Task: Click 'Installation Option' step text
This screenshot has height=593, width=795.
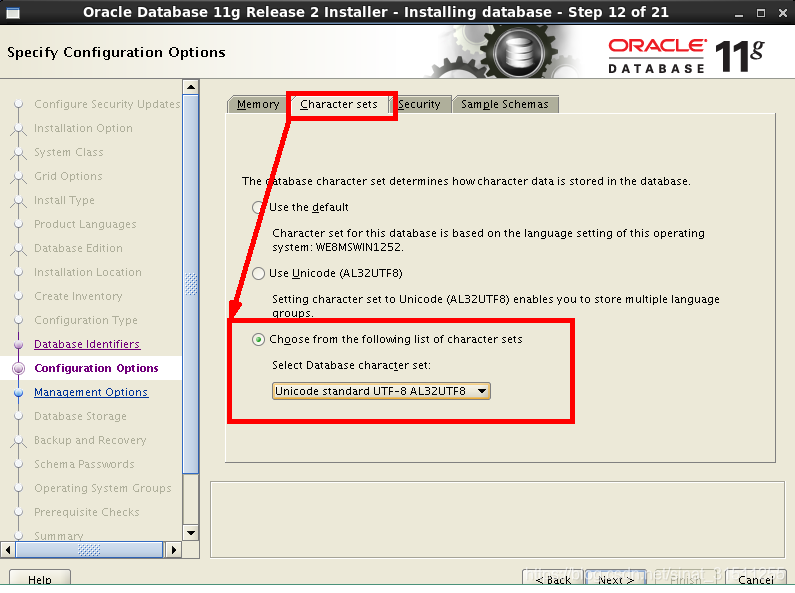Action: click(x=83, y=128)
